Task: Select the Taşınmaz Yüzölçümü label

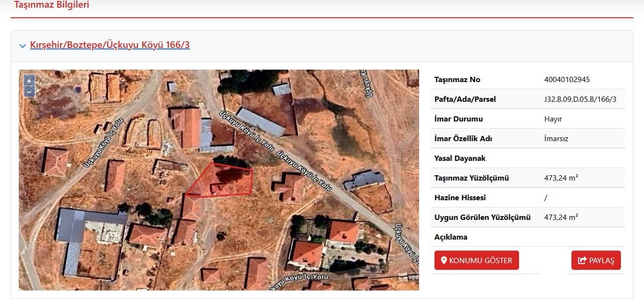Action: (471, 178)
